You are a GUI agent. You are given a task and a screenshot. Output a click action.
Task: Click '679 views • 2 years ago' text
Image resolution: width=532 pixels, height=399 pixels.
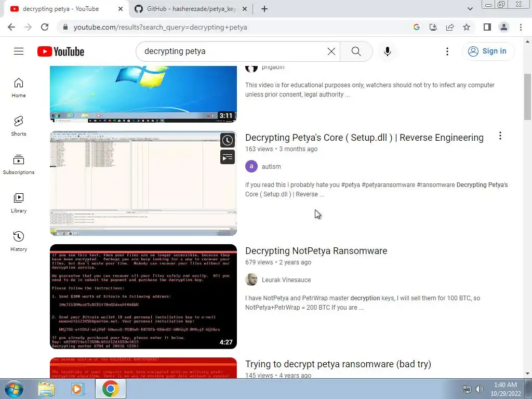click(x=278, y=262)
